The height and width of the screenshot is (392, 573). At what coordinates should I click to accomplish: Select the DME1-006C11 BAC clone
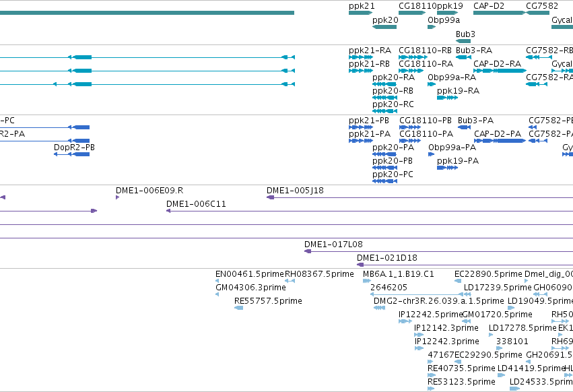(370, 211)
